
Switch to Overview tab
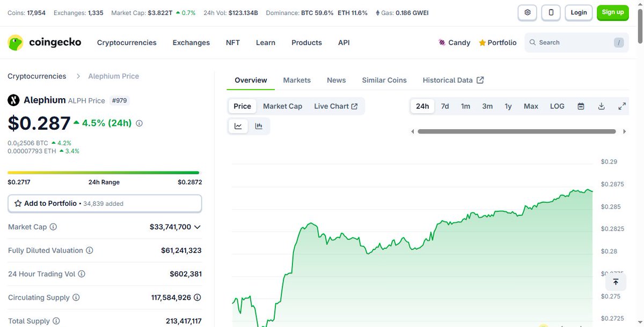[251, 80]
